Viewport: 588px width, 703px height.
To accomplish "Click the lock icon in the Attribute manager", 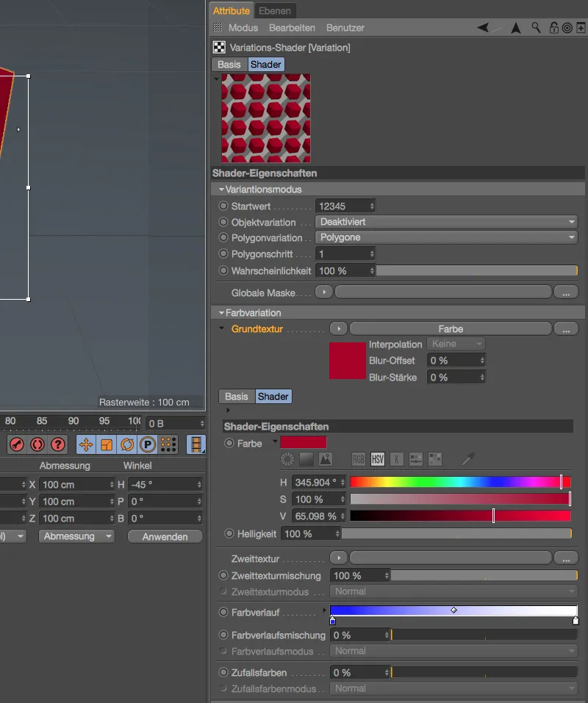I will (x=554, y=27).
